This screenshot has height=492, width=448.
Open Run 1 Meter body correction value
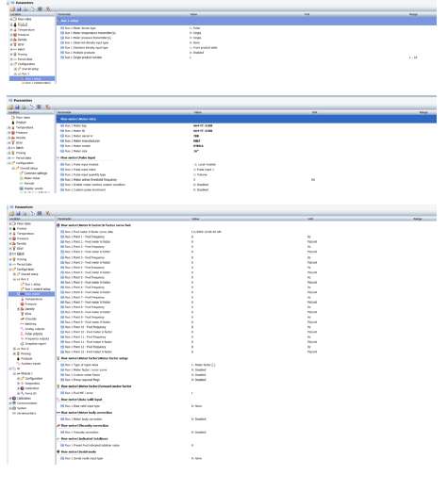click(x=199, y=419)
